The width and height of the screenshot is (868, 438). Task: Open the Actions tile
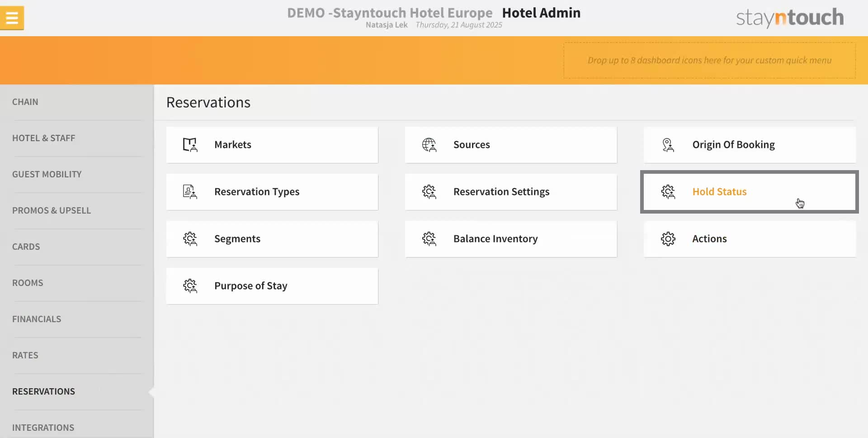point(750,239)
